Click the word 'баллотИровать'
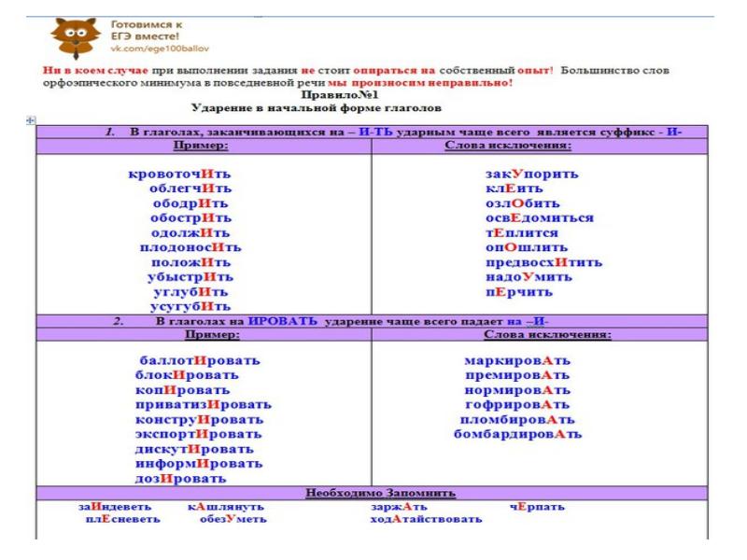Screen dimensions: 747x560 [199, 360]
